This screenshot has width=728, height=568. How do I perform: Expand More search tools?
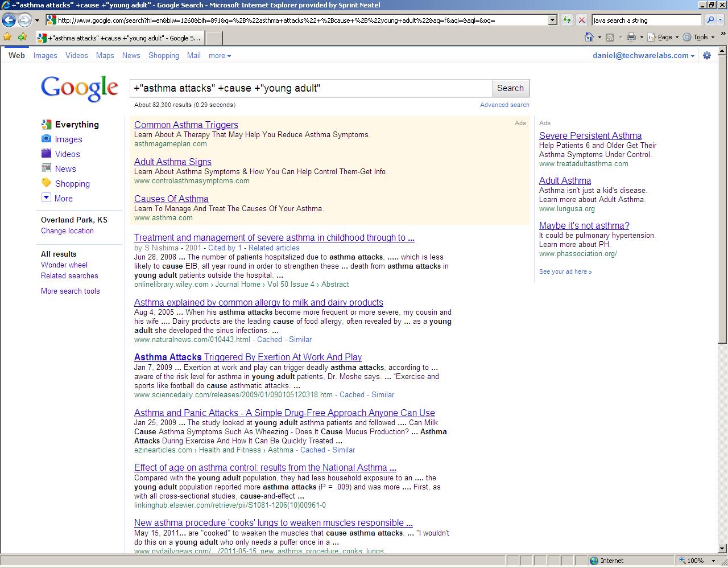(x=70, y=291)
